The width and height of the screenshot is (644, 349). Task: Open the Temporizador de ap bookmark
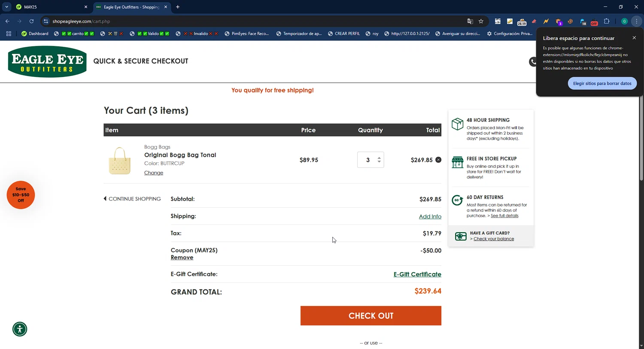(x=299, y=33)
